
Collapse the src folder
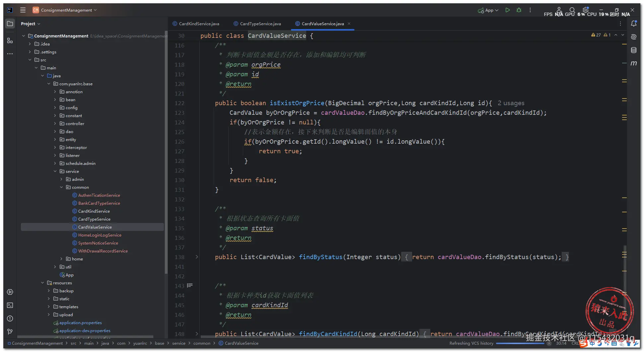click(30, 60)
